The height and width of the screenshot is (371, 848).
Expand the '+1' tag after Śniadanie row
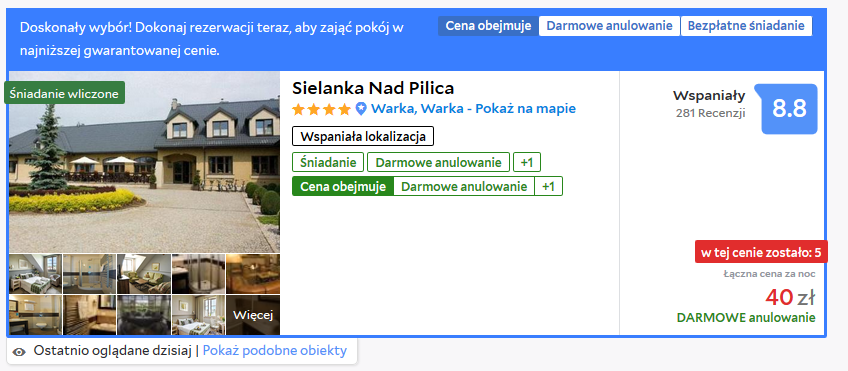click(x=527, y=162)
